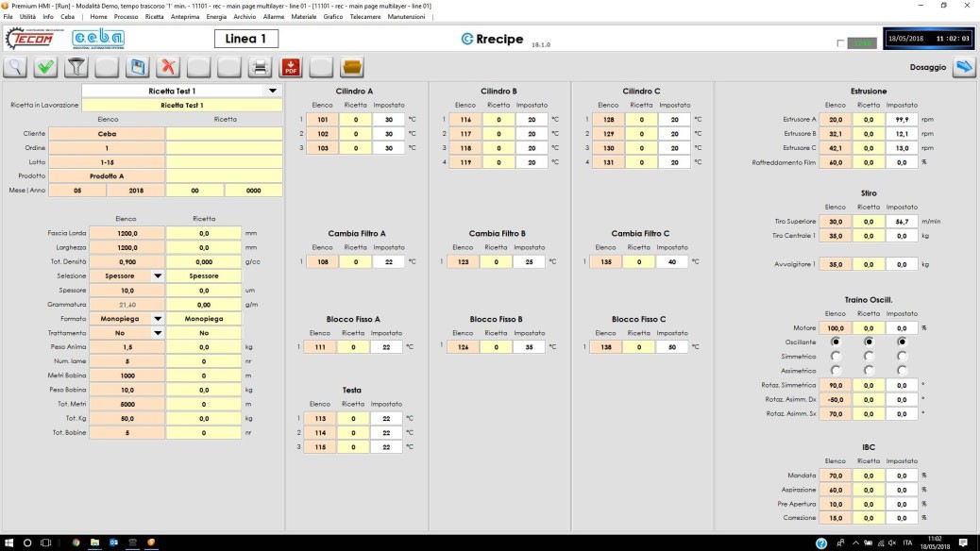Image resolution: width=980 pixels, height=551 pixels.
Task: Select Simmetrica in the Ricetta column
Action: point(869,356)
